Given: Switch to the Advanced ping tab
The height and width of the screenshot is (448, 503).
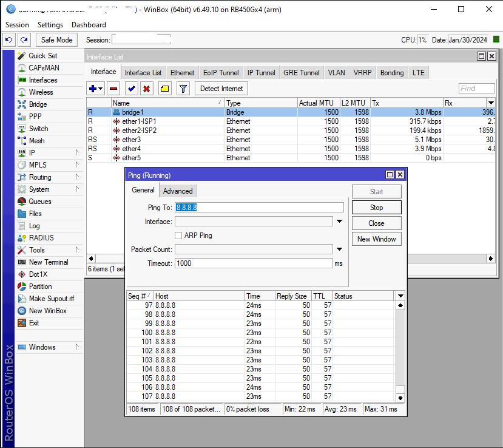Looking at the screenshot, I should pyautogui.click(x=178, y=191).
